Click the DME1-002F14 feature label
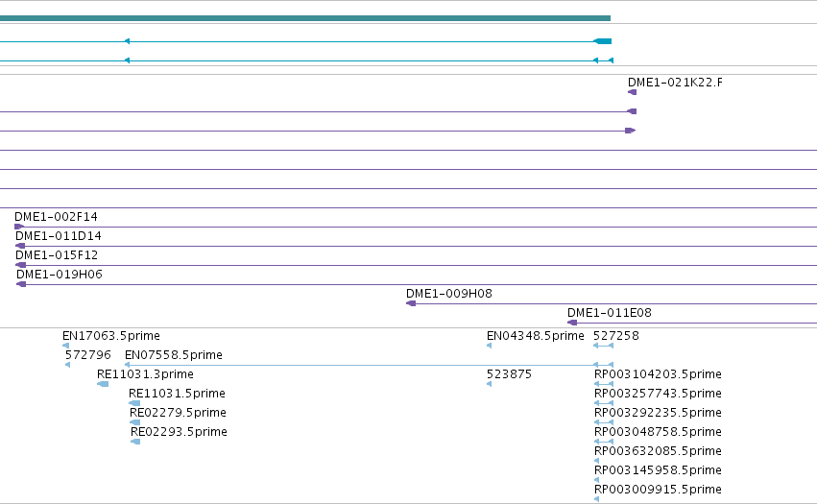 pyautogui.click(x=56, y=216)
